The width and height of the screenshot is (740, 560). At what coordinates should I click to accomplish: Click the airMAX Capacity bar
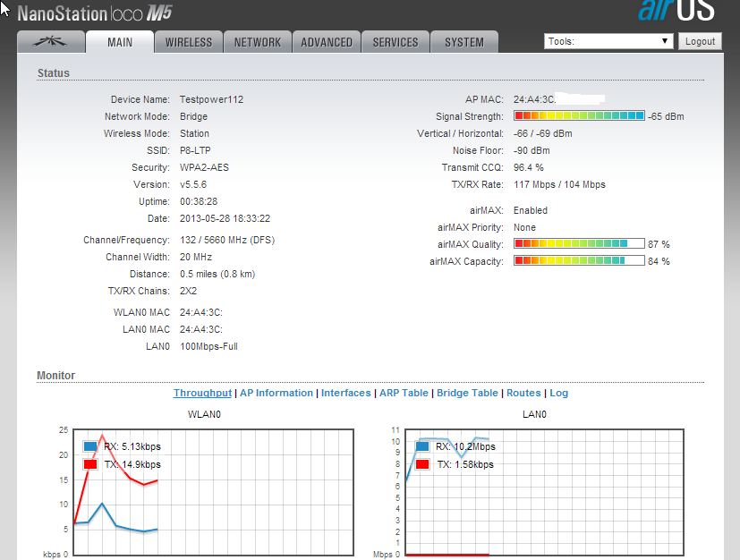click(579, 260)
